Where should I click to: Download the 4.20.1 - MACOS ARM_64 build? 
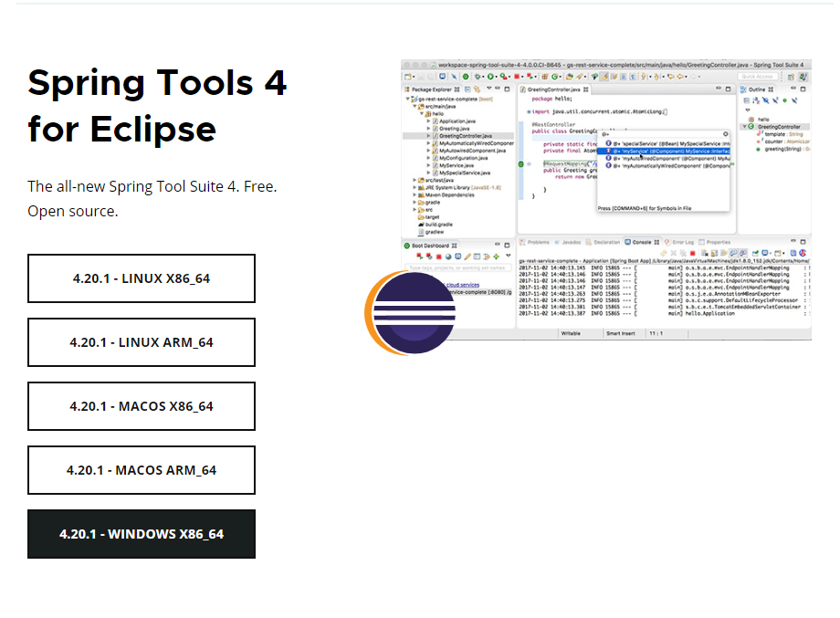(142, 469)
